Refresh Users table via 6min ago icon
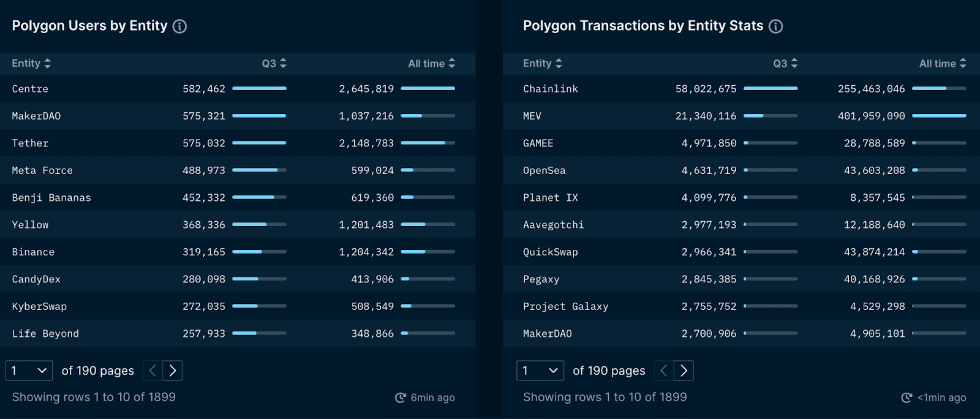Viewport: 980px width, 419px height. 401,398
